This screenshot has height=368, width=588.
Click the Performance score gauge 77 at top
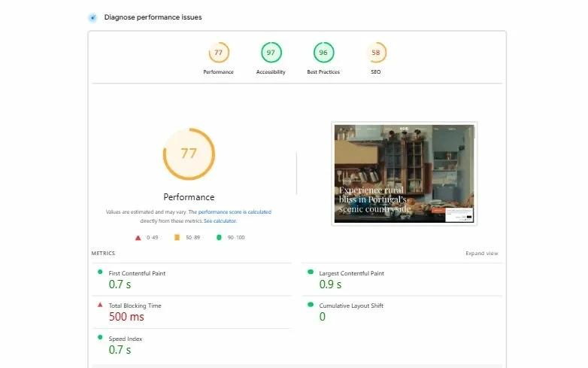219,53
